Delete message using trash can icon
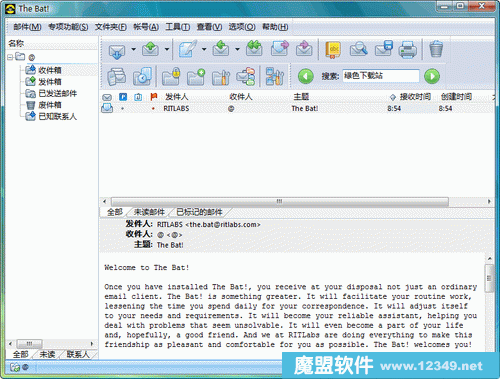The width and height of the screenshot is (500, 379). click(x=436, y=49)
